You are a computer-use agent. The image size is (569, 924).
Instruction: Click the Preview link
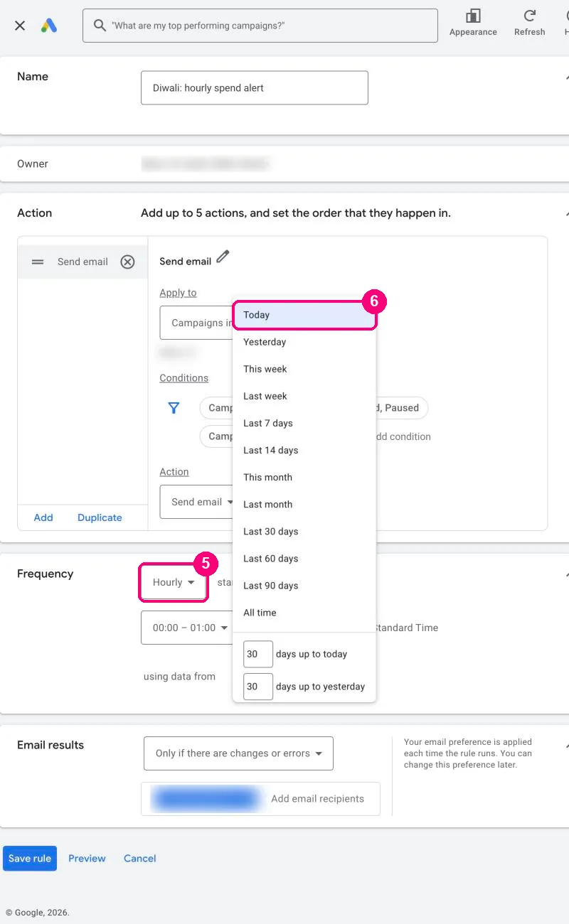click(87, 858)
